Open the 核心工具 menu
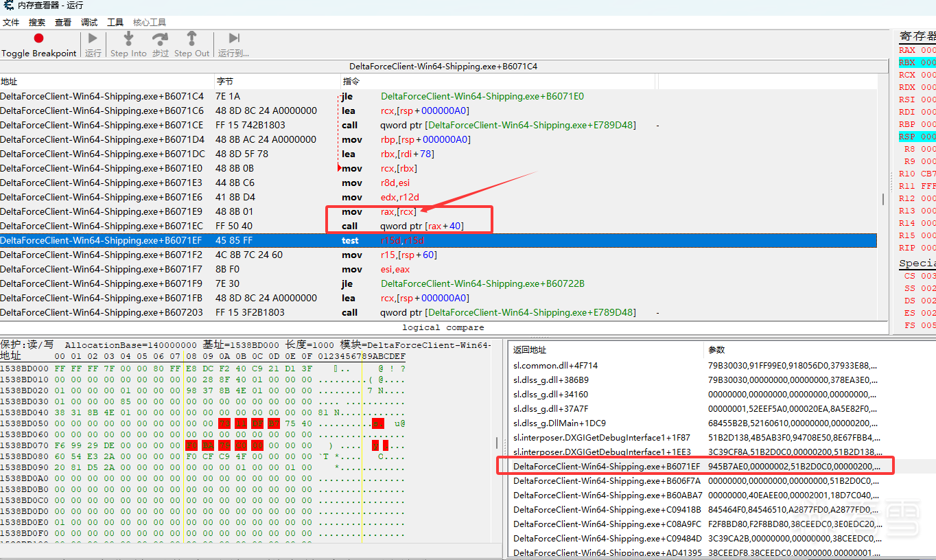 pyautogui.click(x=150, y=23)
